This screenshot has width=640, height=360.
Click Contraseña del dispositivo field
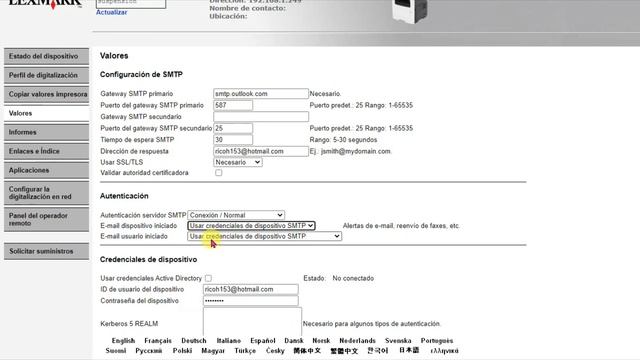[x=251, y=301]
